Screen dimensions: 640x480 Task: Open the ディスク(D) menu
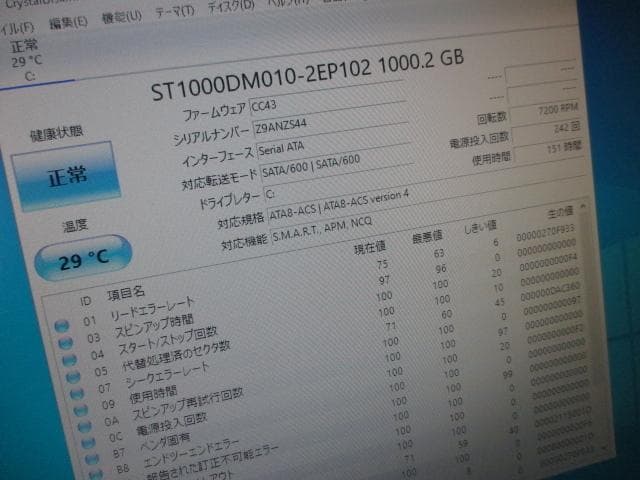coord(231,6)
